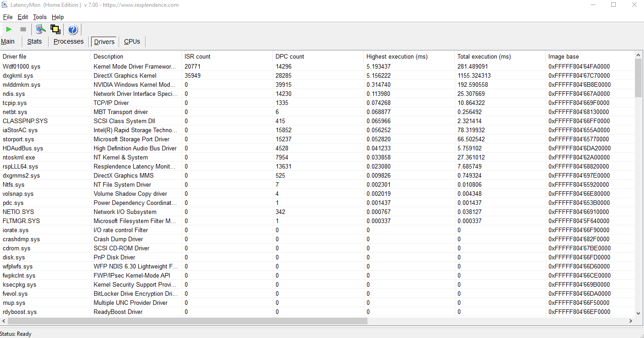Select the volsnap.sys driver row
644x338 pixels.
pyautogui.click(x=317, y=194)
